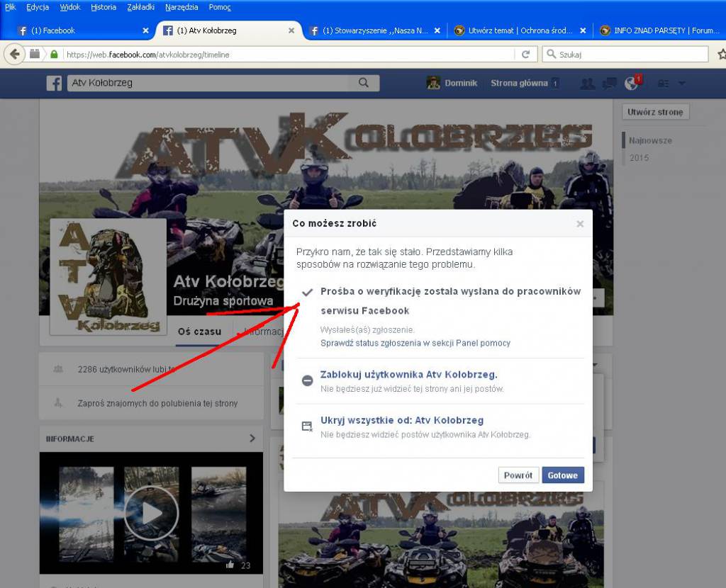
Task: Close the 'Utwórz temat' tab
Action: pos(583,30)
